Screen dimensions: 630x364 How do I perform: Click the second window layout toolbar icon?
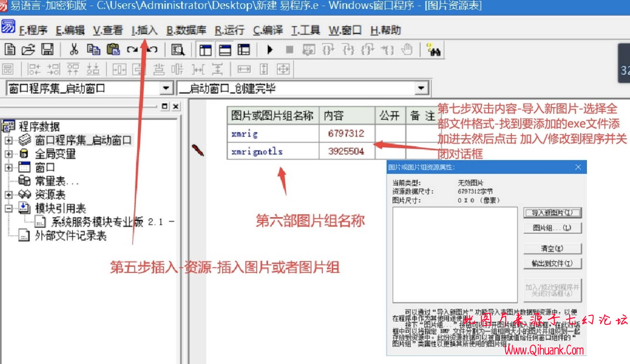tap(225, 50)
